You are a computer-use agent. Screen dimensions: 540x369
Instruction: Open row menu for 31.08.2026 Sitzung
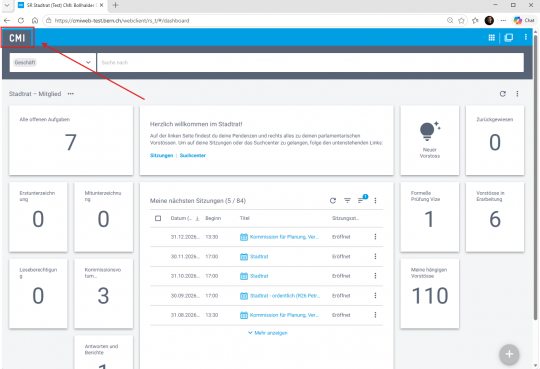click(375, 315)
